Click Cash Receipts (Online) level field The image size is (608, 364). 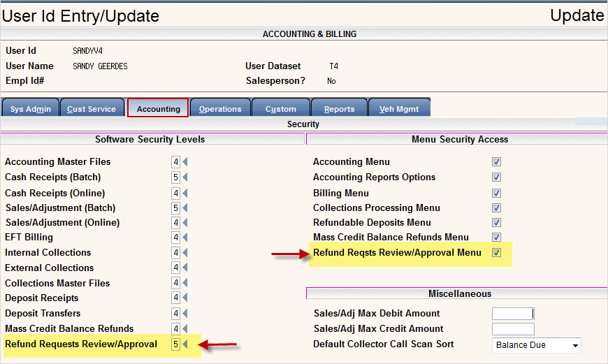click(175, 193)
